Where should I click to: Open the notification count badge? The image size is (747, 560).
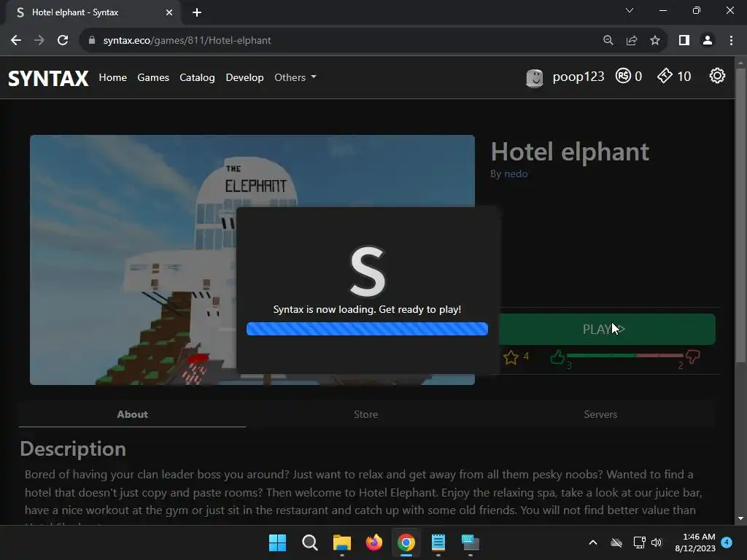727,542
